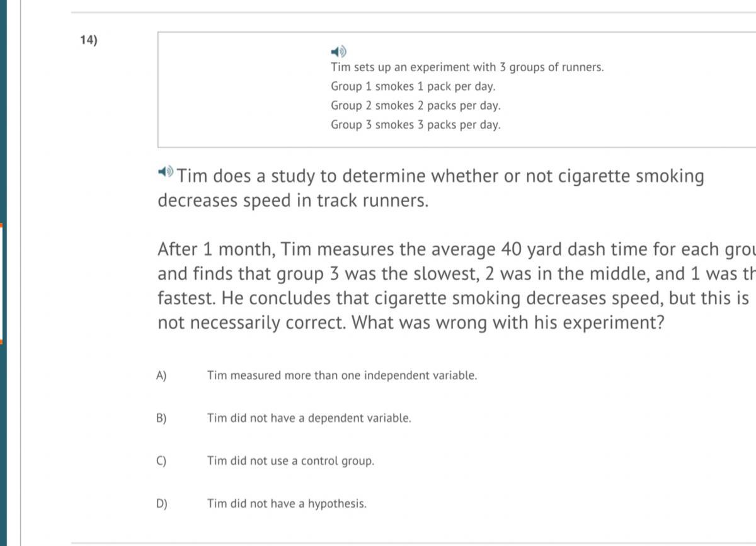Click the 'decreases speed in track runners' line
The image size is (756, 546).
pos(293,200)
